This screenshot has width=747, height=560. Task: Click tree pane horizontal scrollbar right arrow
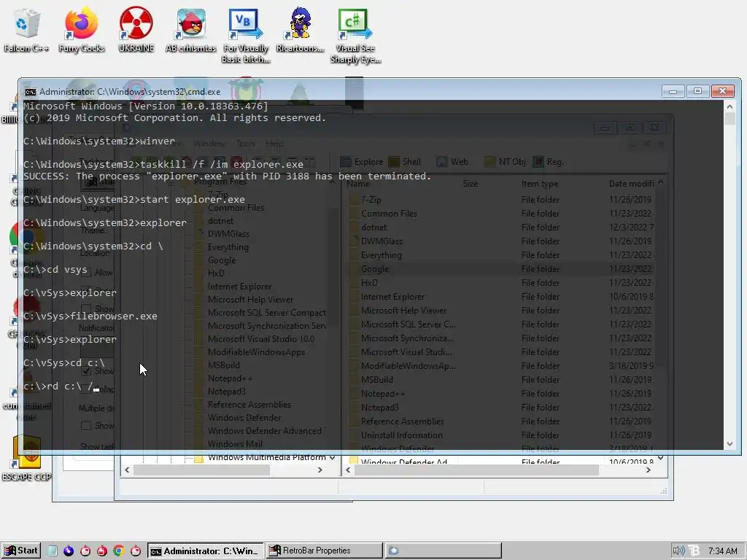coord(320,470)
